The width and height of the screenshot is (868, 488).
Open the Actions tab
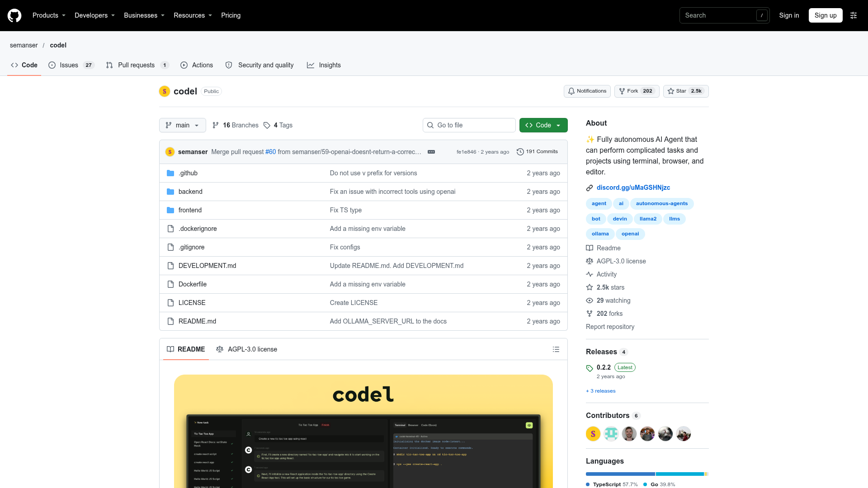coord(197,65)
